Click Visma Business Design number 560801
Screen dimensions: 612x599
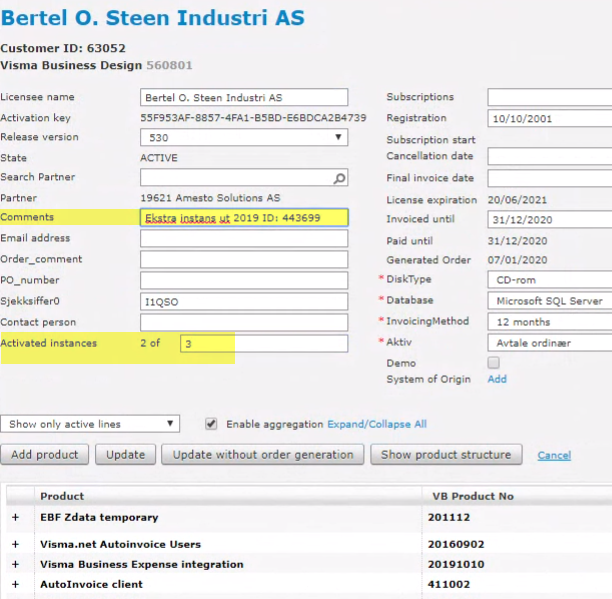click(169, 65)
